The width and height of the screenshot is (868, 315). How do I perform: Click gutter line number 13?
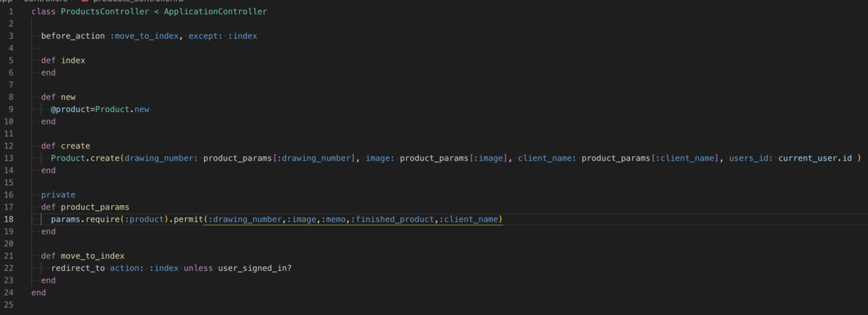(9, 158)
